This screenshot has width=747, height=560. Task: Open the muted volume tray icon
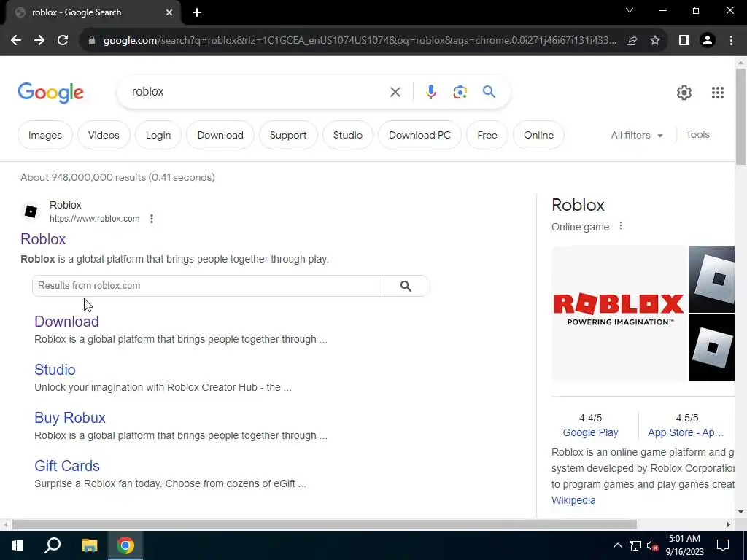click(652, 545)
